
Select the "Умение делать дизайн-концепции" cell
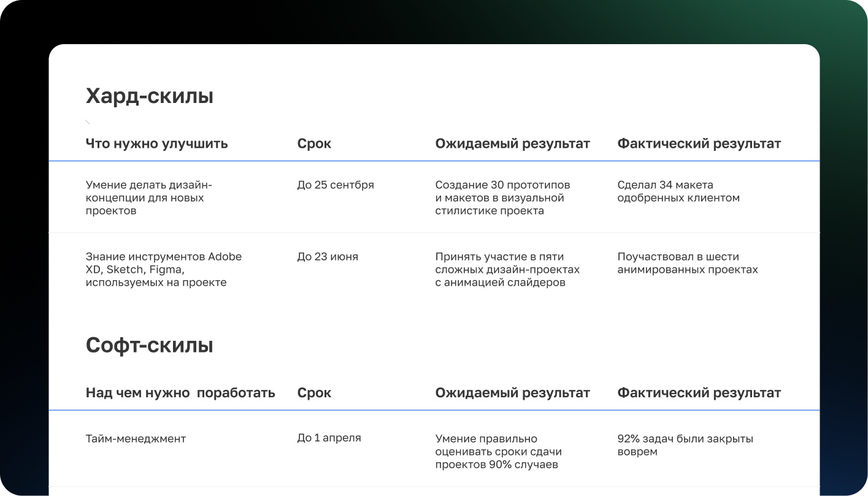coord(148,197)
